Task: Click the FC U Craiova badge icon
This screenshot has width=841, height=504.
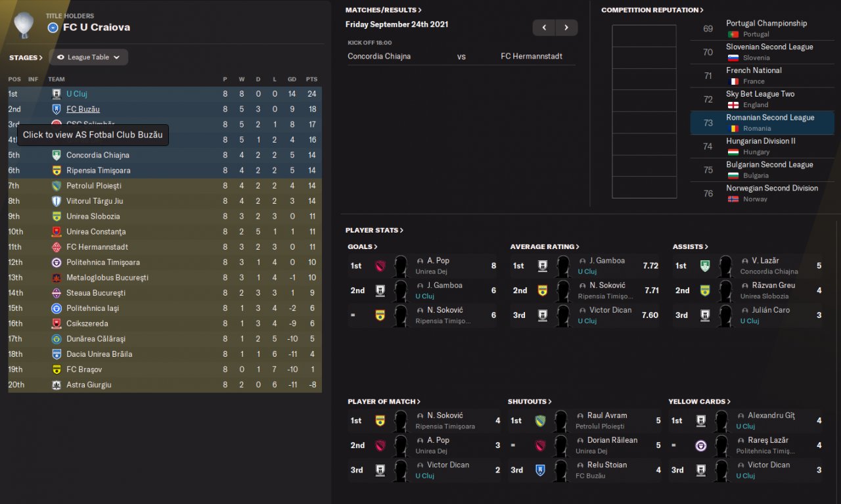Action: [53, 28]
